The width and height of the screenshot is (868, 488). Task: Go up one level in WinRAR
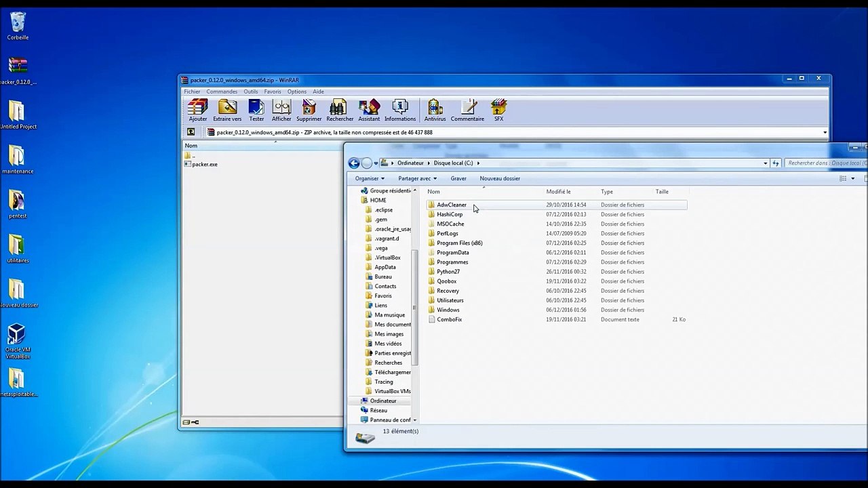(191, 132)
